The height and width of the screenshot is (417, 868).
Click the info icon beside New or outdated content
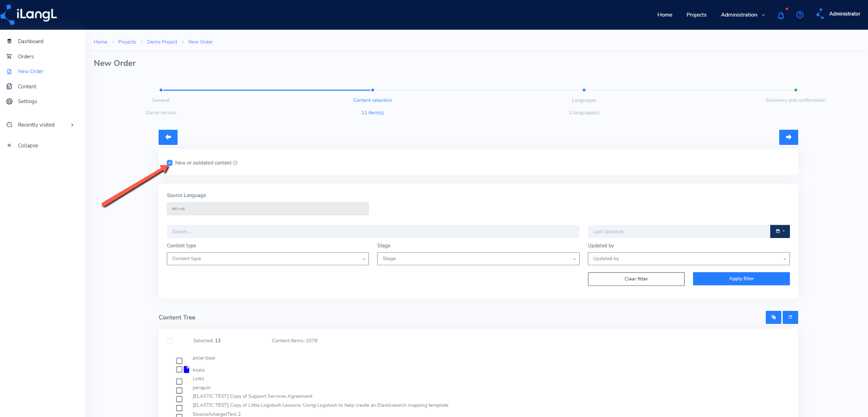(x=235, y=163)
